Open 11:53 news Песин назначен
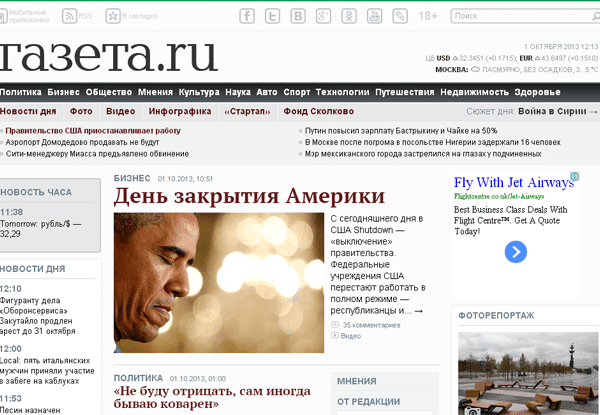Image resolution: width=600 pixels, height=415 pixels. pyautogui.click(x=30, y=410)
